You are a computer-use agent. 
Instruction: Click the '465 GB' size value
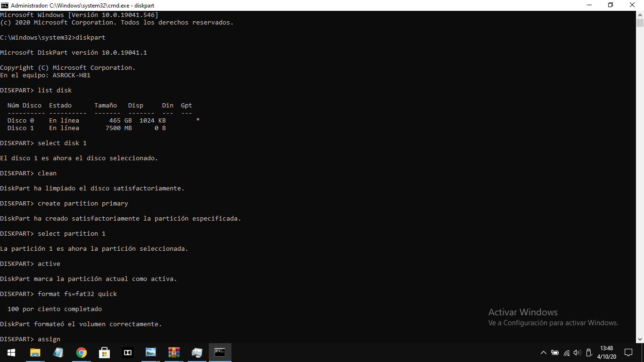click(x=120, y=120)
